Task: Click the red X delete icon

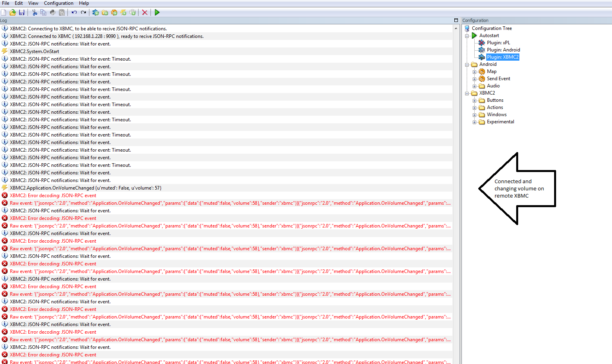Action: coord(145,12)
